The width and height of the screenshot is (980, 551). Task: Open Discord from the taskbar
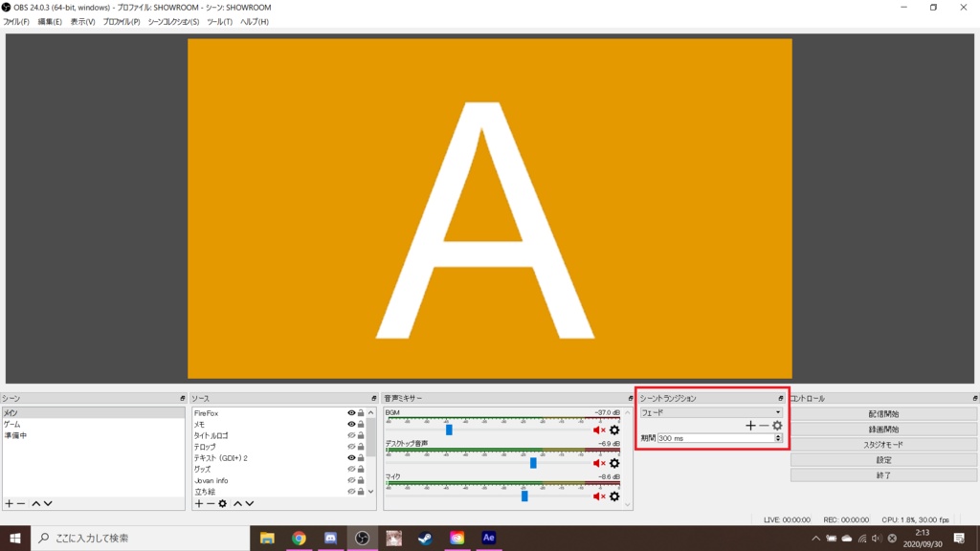point(330,538)
